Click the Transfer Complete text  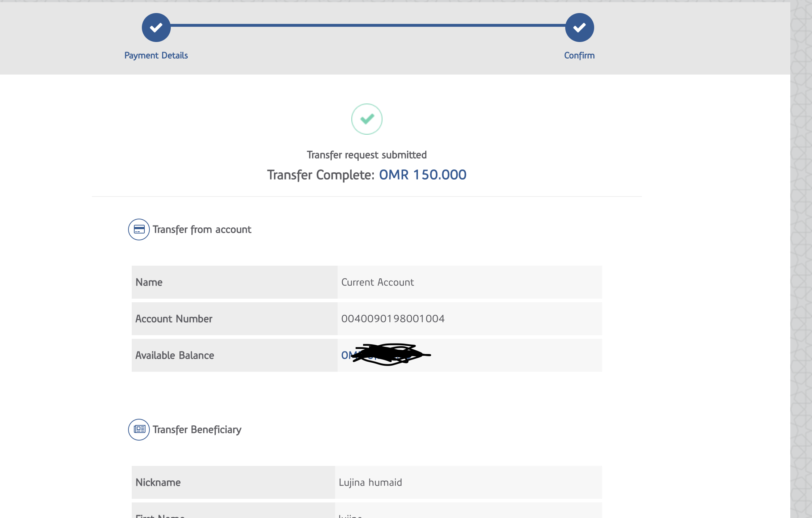[x=321, y=175]
